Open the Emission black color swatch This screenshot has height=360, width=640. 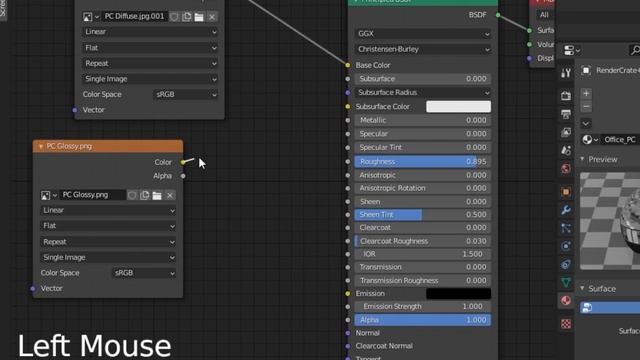[x=458, y=293]
